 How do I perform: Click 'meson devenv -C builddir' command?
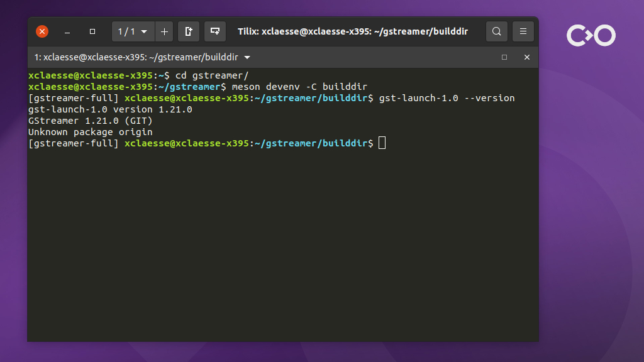pyautogui.click(x=299, y=87)
